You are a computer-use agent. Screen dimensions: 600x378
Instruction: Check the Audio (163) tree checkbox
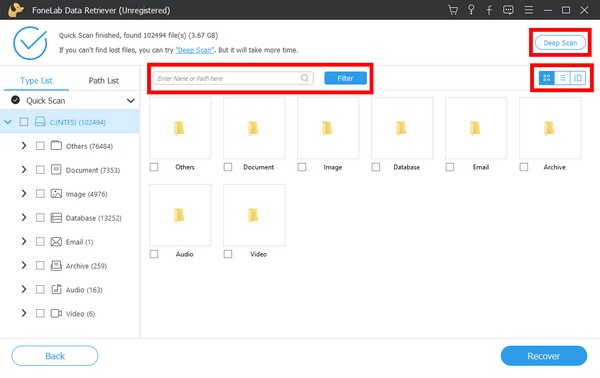40,289
